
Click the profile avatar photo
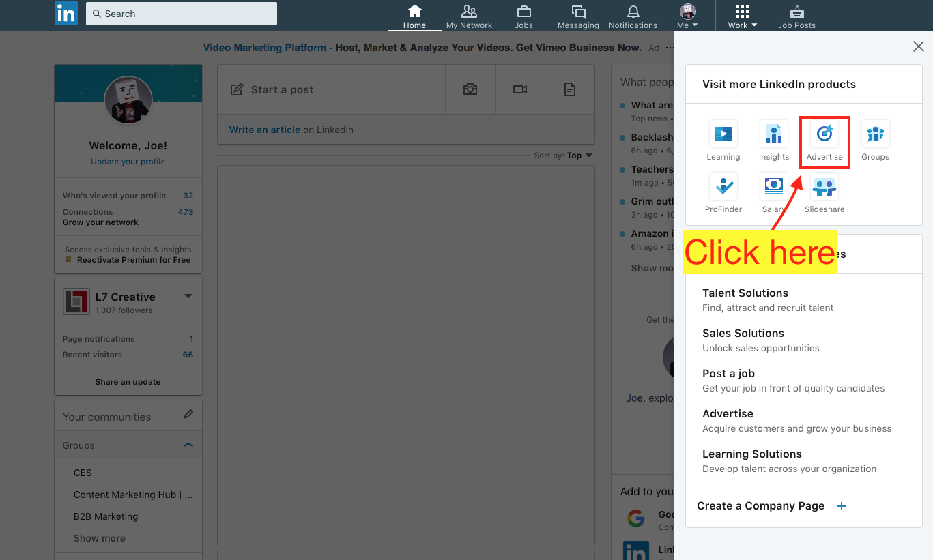(x=128, y=100)
